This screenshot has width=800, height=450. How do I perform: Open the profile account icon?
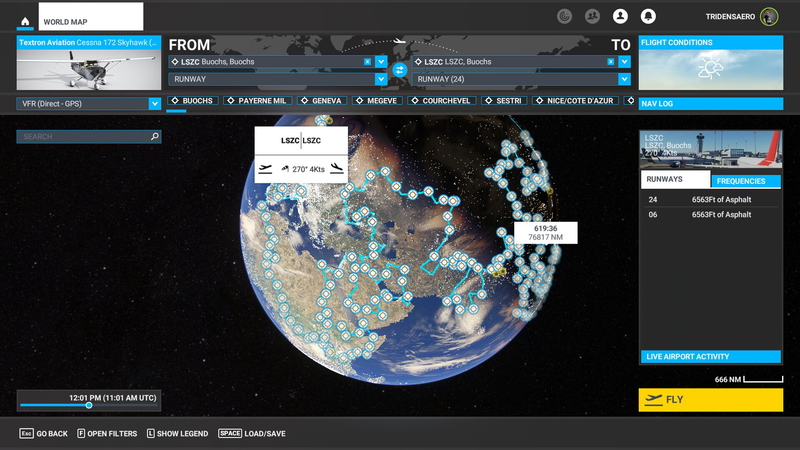click(620, 16)
